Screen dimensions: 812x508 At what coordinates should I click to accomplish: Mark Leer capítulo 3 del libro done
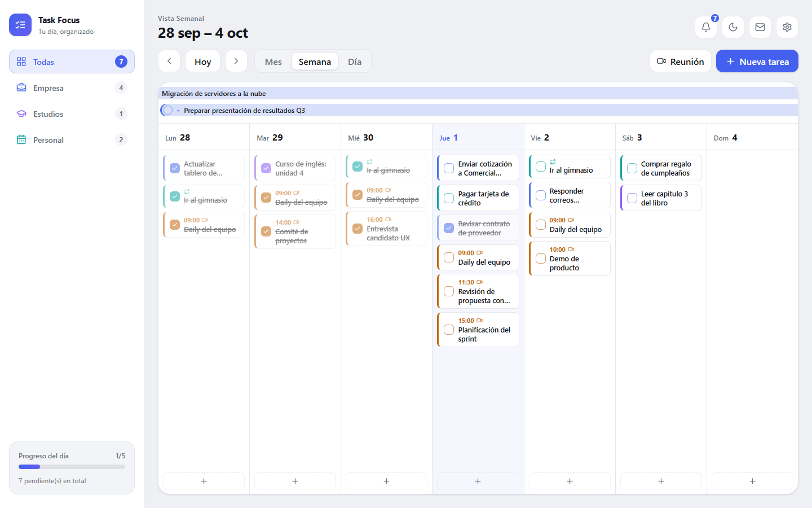tap(632, 198)
